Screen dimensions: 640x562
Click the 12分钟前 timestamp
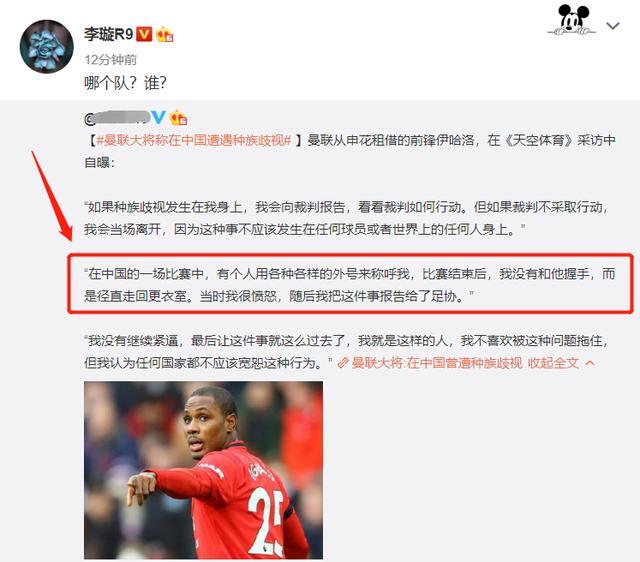[110, 60]
